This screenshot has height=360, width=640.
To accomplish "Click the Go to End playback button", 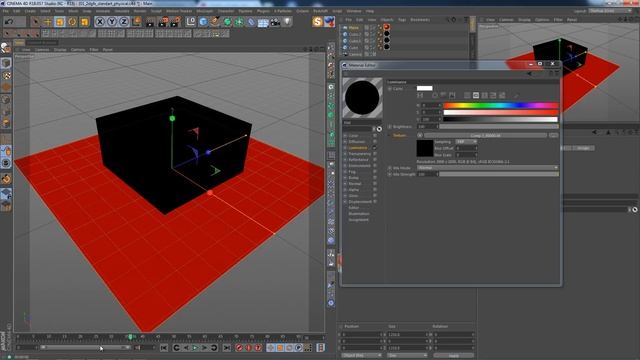I will (227, 348).
